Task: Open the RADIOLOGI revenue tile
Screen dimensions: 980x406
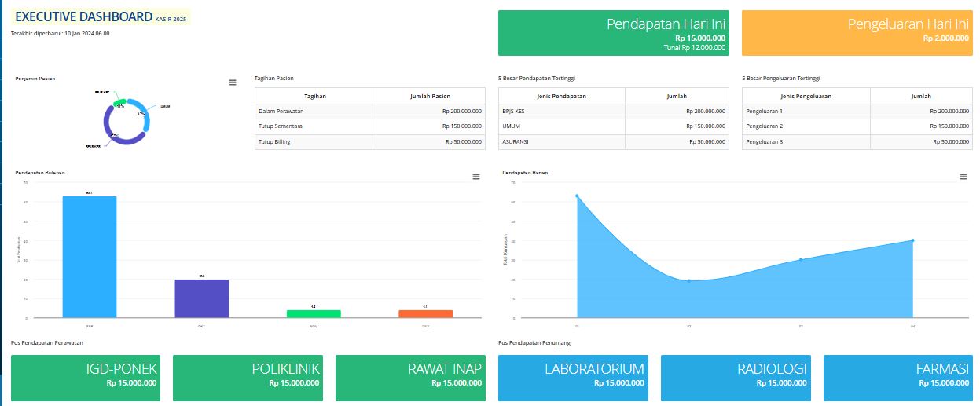Action: click(736, 378)
